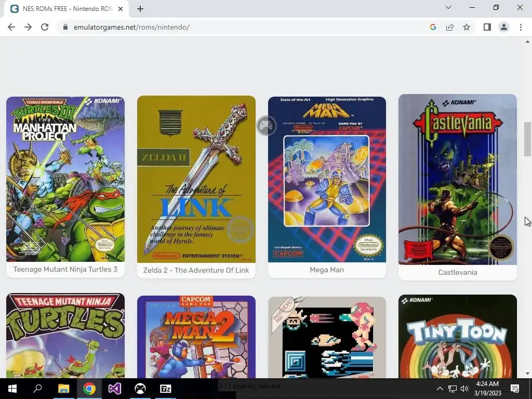Reload the current page
This screenshot has height=399, width=532.
click(45, 27)
